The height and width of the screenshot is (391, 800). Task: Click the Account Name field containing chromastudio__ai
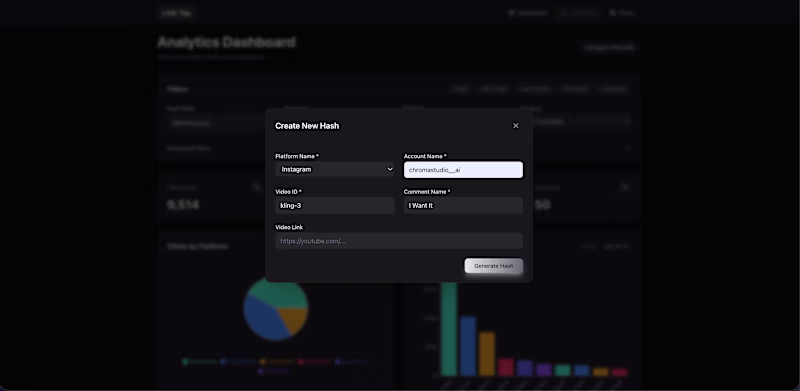pyautogui.click(x=463, y=170)
